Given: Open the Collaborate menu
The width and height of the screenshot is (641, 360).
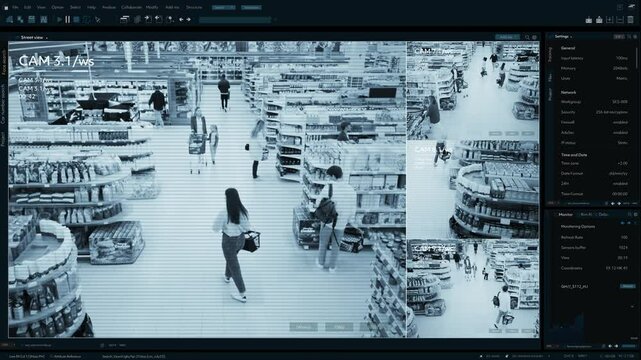Looking at the screenshot, I should 131,7.
